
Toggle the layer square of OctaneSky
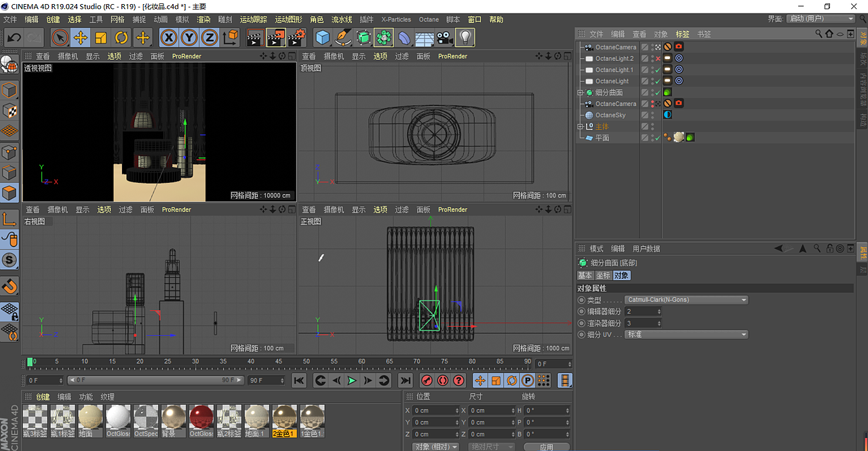(645, 115)
